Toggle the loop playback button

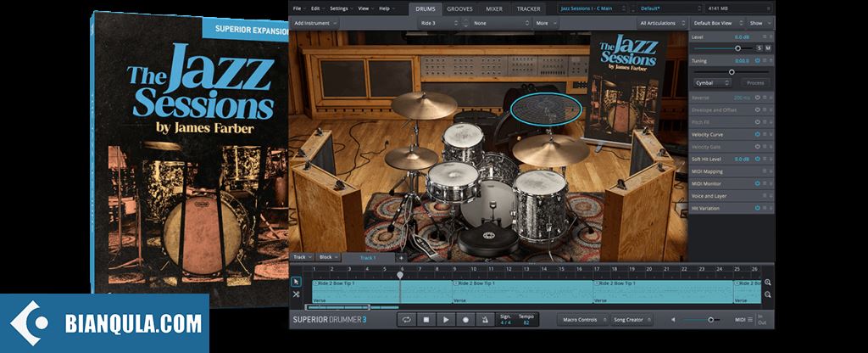coord(406,320)
